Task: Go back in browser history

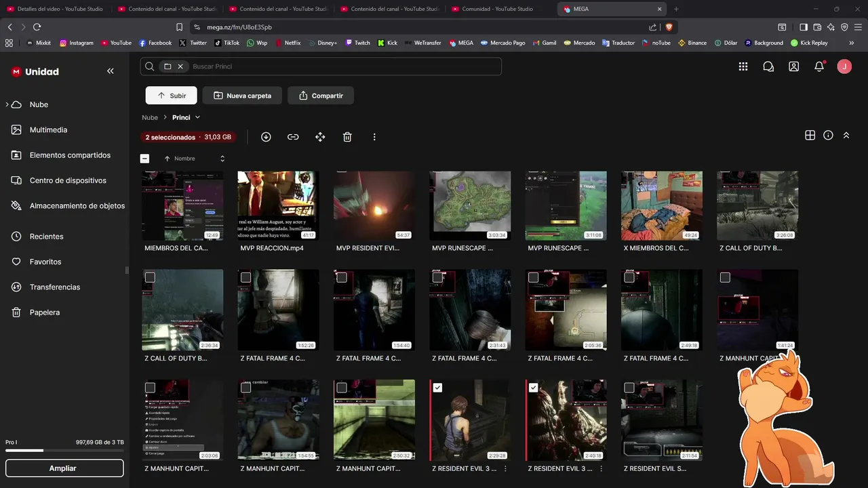Action: tap(9, 27)
